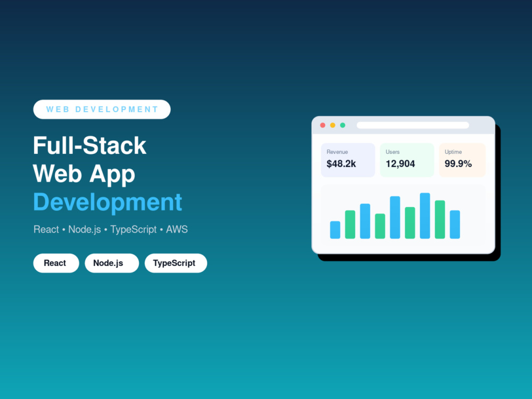Open the Uptime 99.9% card
Viewport: 532px width, 399px height.
[462, 160]
